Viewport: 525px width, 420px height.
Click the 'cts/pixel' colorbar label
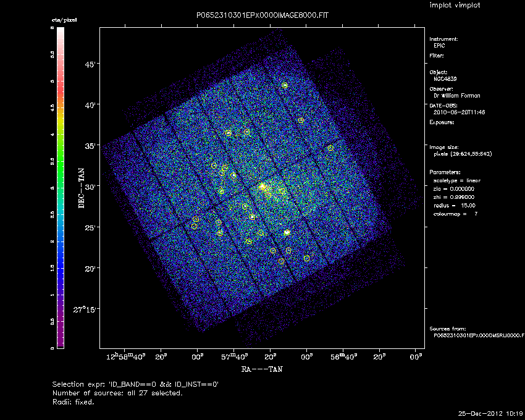64,20
